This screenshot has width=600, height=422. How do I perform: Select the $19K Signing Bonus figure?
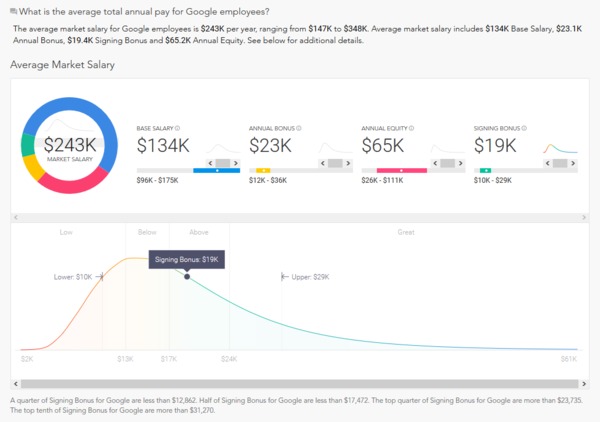[495, 145]
